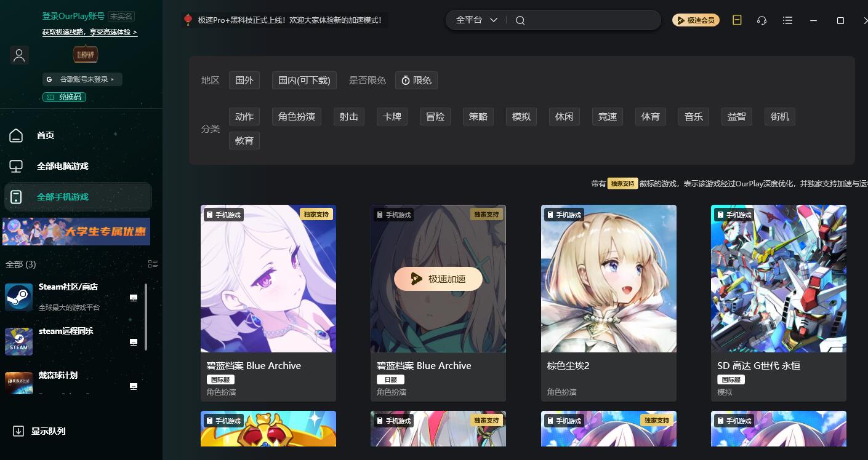Toggle the 卡牌 category filter
The height and width of the screenshot is (460, 868).
(x=392, y=116)
